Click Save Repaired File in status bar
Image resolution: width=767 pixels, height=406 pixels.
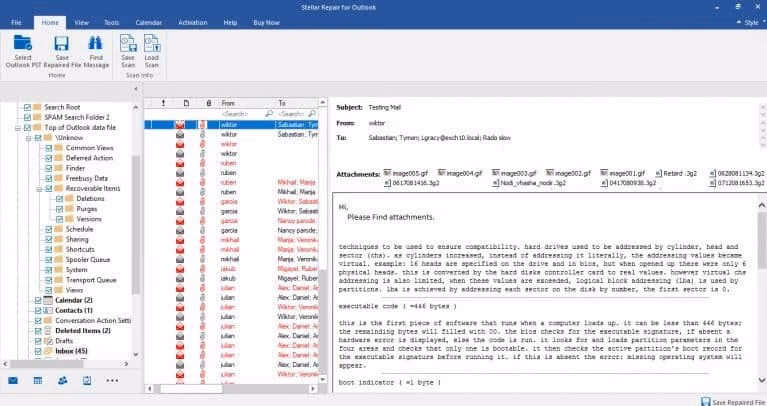(718, 400)
